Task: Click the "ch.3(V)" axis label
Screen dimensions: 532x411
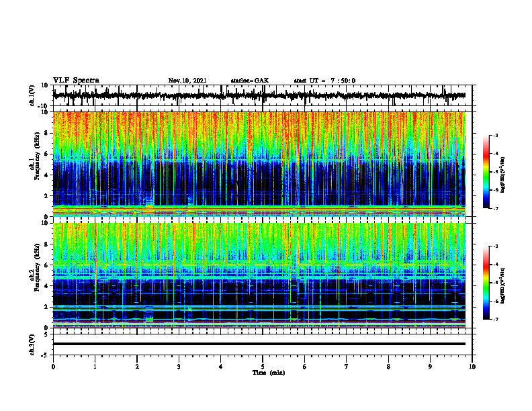Action: click(32, 345)
